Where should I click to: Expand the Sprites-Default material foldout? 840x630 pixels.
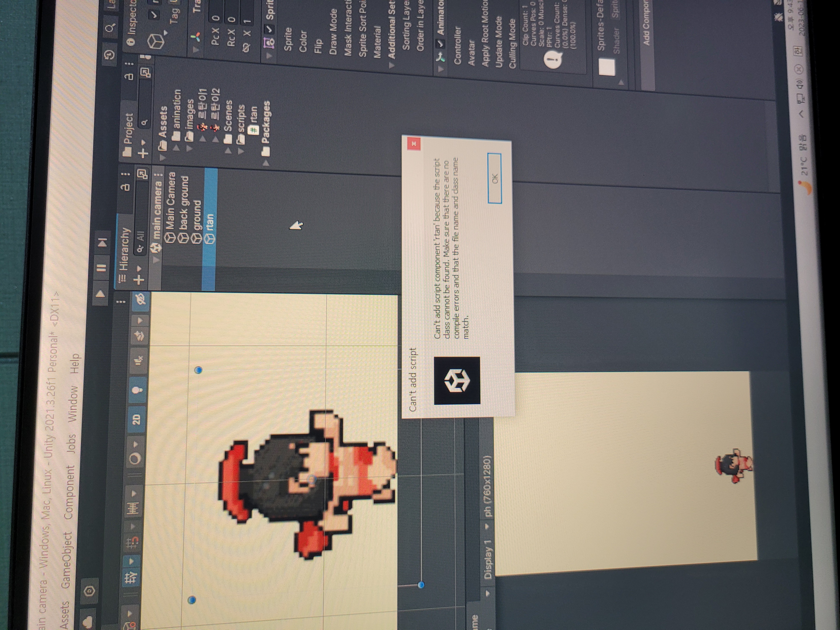[x=621, y=82]
